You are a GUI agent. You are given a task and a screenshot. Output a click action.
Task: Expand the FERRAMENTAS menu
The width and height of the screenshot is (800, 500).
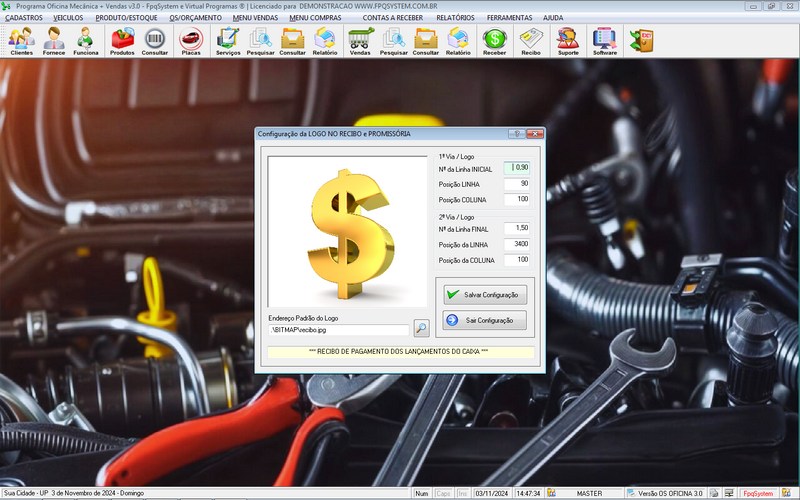pos(509,18)
